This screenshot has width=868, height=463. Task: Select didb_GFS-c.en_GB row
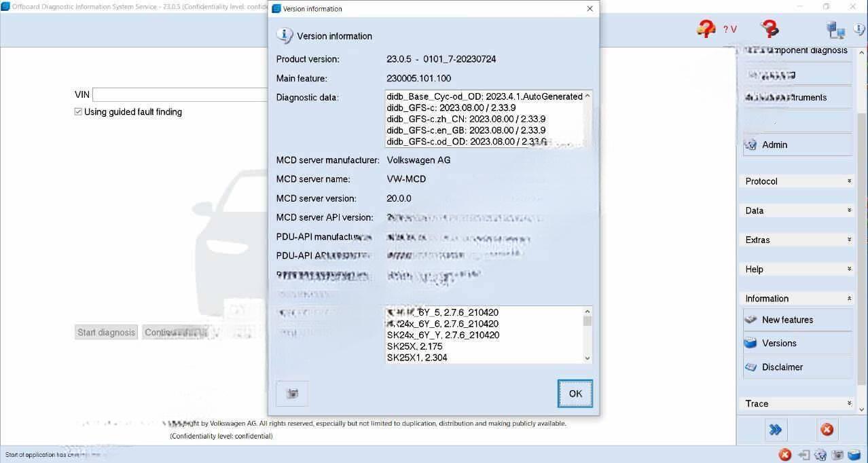(x=484, y=130)
